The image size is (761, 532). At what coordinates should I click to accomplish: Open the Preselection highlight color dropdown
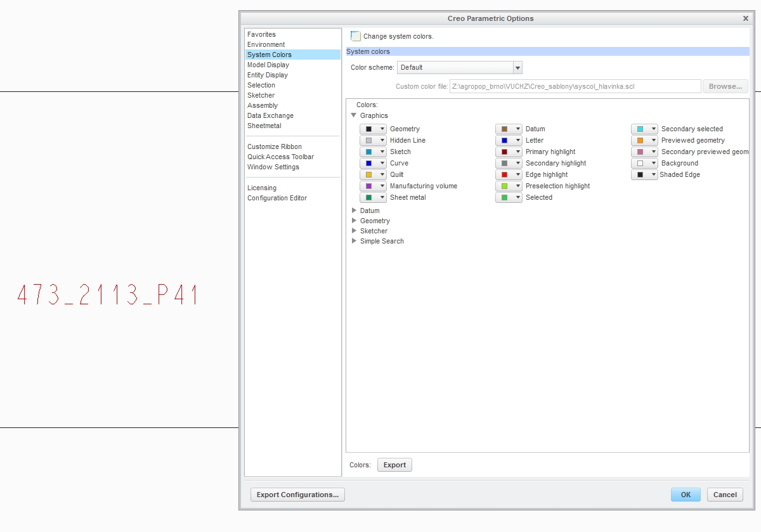point(509,186)
